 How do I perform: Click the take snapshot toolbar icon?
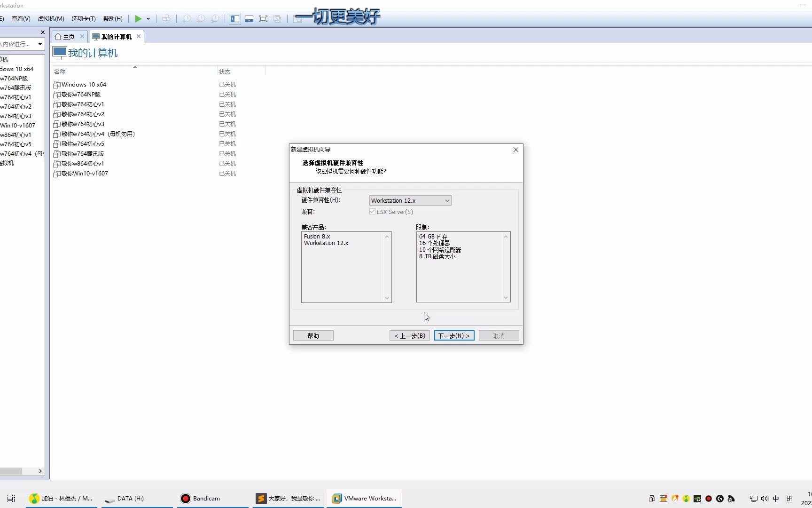click(187, 19)
